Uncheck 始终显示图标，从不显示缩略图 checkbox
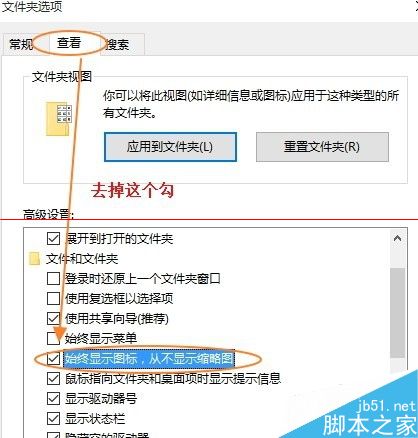418x438 pixels. (53, 359)
